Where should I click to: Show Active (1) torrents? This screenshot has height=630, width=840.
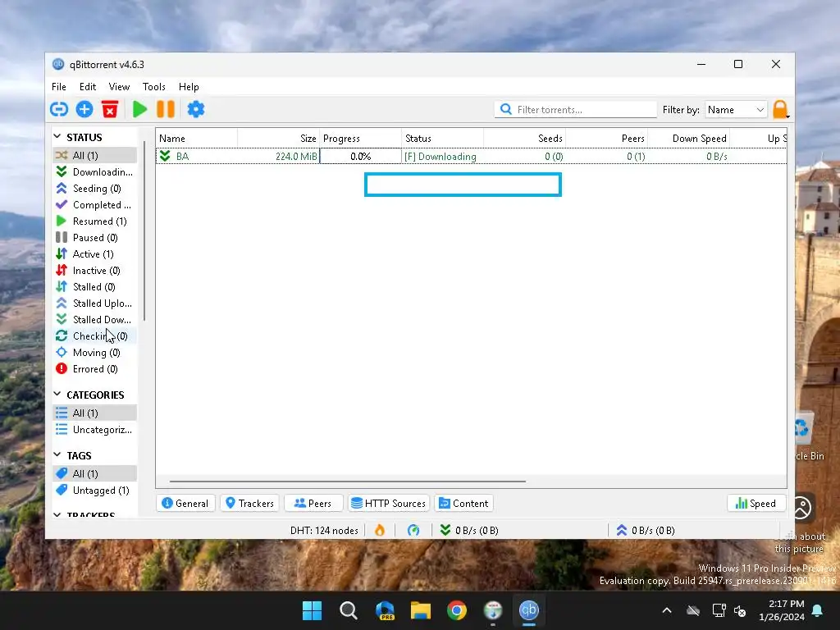click(x=95, y=254)
